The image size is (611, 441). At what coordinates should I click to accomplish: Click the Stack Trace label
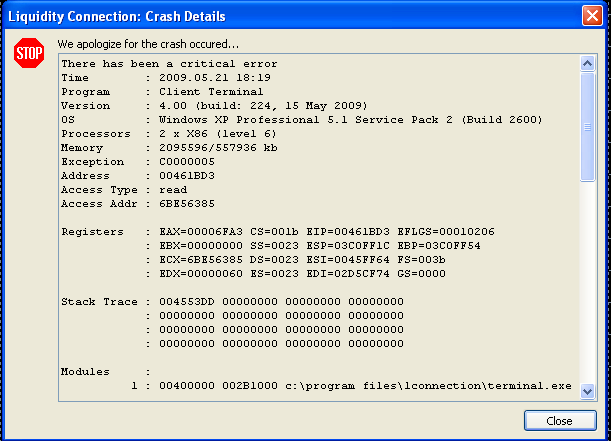pyautogui.click(x=99, y=302)
